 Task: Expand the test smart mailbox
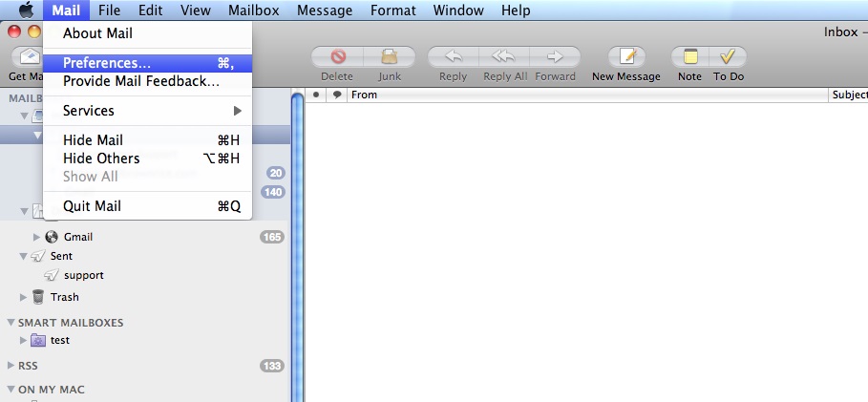click(x=23, y=340)
